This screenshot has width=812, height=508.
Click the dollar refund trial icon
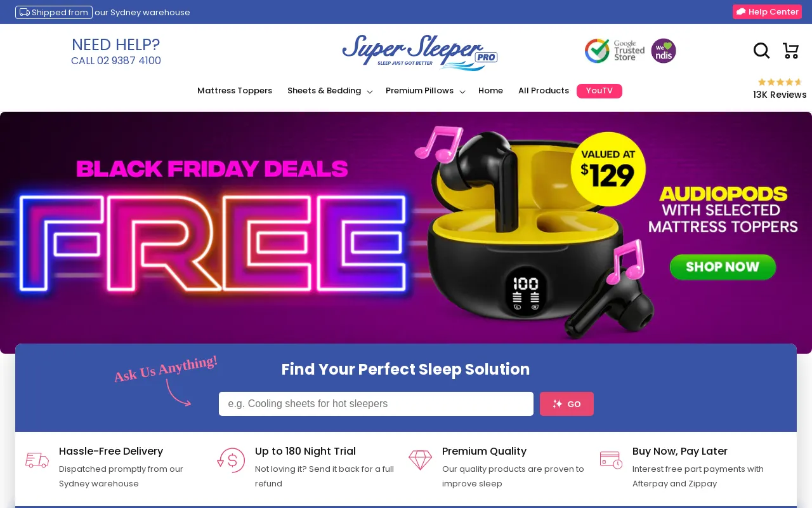point(231,460)
